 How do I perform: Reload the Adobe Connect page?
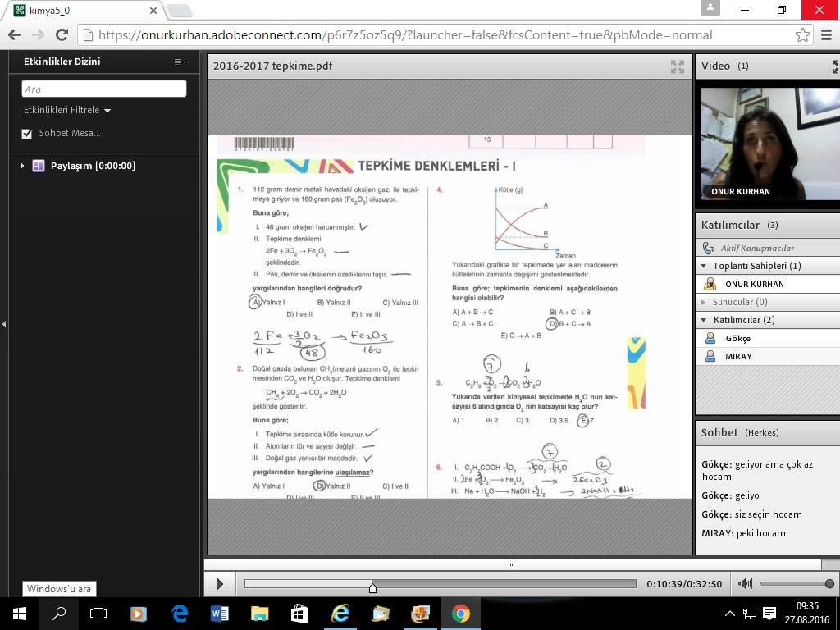[x=62, y=34]
